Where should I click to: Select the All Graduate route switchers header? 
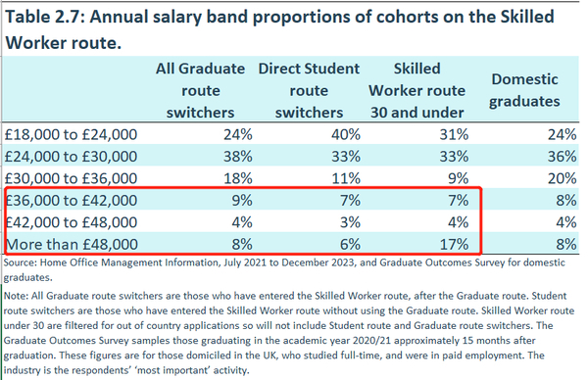[x=200, y=90]
